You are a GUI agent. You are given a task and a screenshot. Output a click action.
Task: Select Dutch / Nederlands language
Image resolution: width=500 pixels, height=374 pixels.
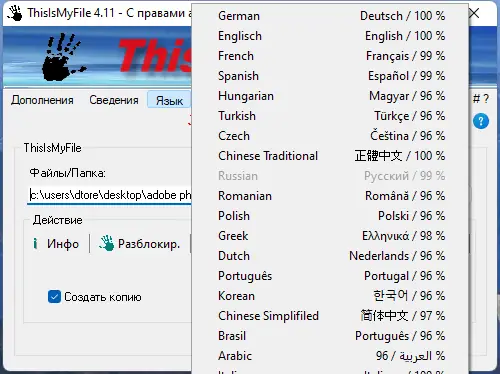331,256
